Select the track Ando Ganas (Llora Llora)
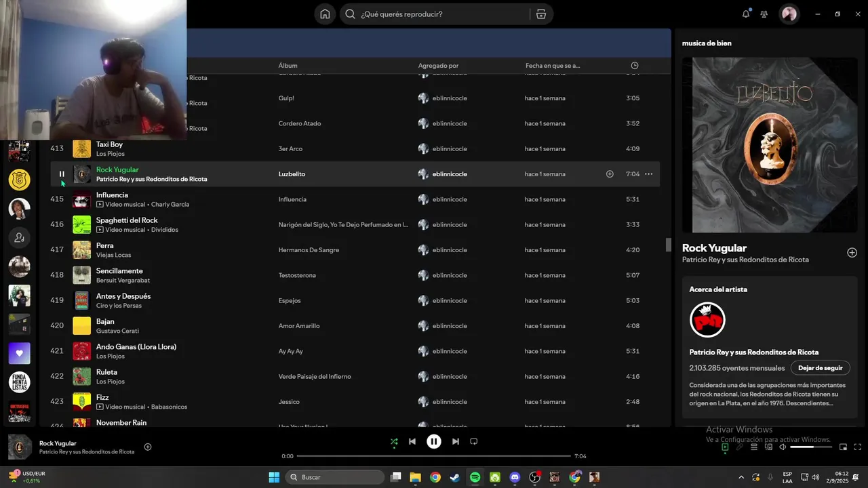 pyautogui.click(x=136, y=347)
